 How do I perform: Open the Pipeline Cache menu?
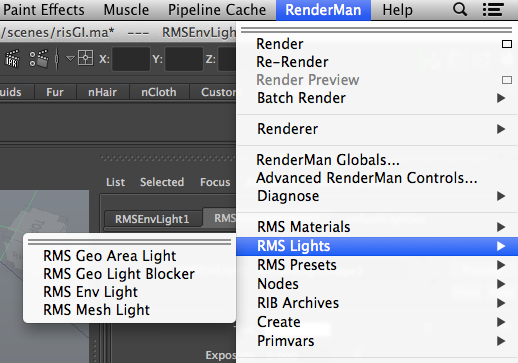coord(217,10)
